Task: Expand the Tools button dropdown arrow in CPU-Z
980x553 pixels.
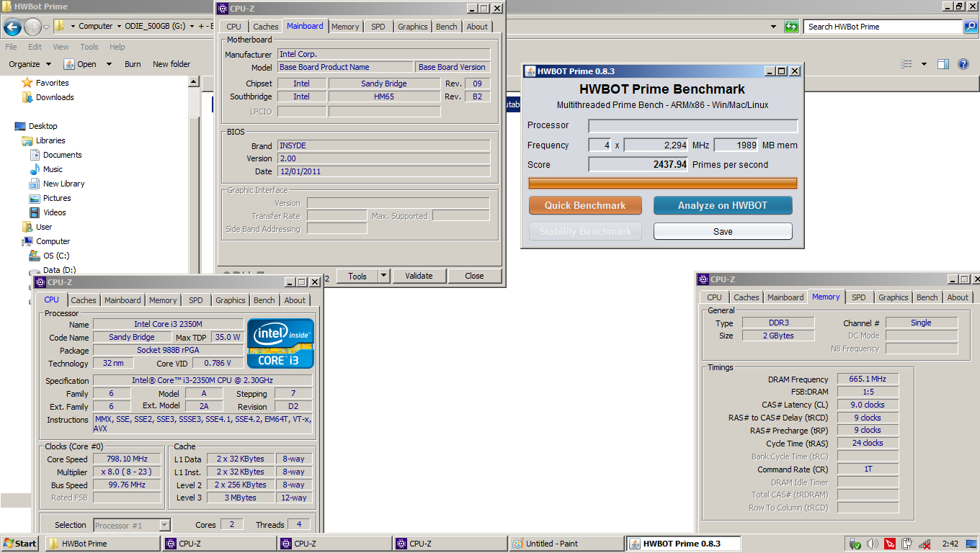Action: tap(383, 276)
